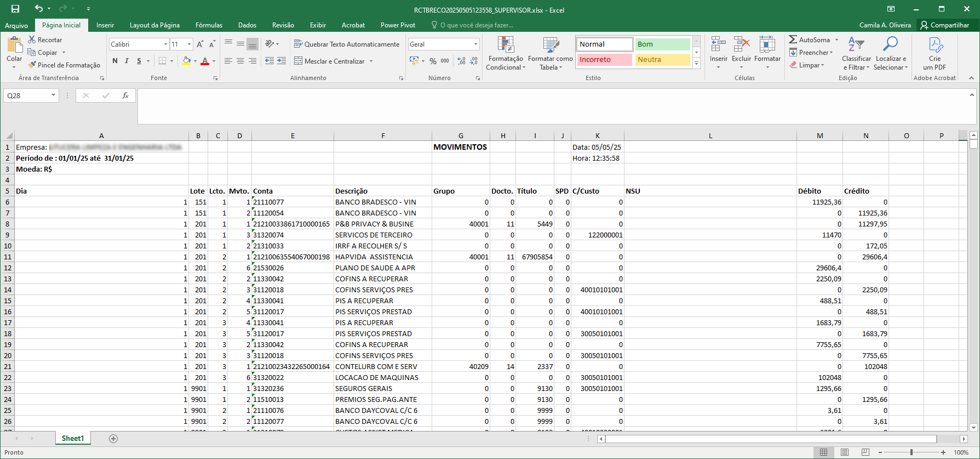Open Formatar como Tabela menu
This screenshot has width=980, height=459.
coord(551,53)
